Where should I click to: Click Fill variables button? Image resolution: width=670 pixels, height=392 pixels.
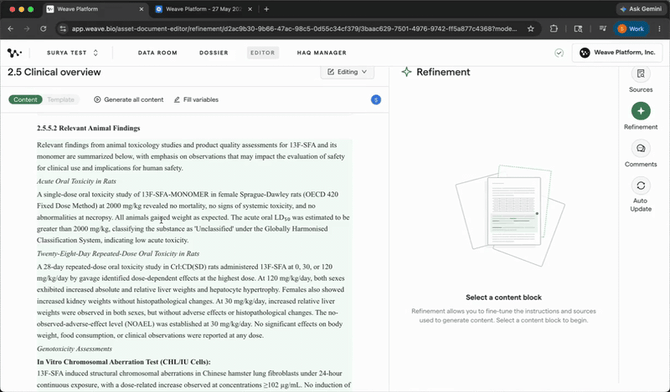(196, 100)
